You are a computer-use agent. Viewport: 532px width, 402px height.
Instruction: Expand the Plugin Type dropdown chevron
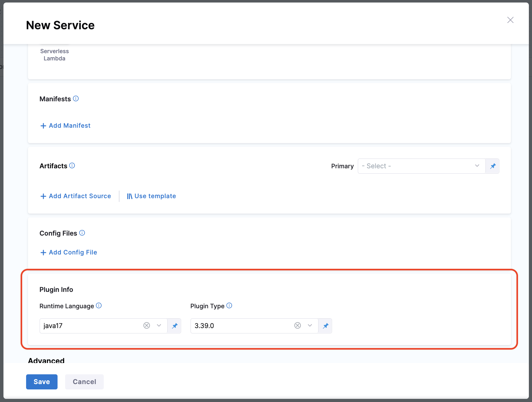tap(310, 326)
